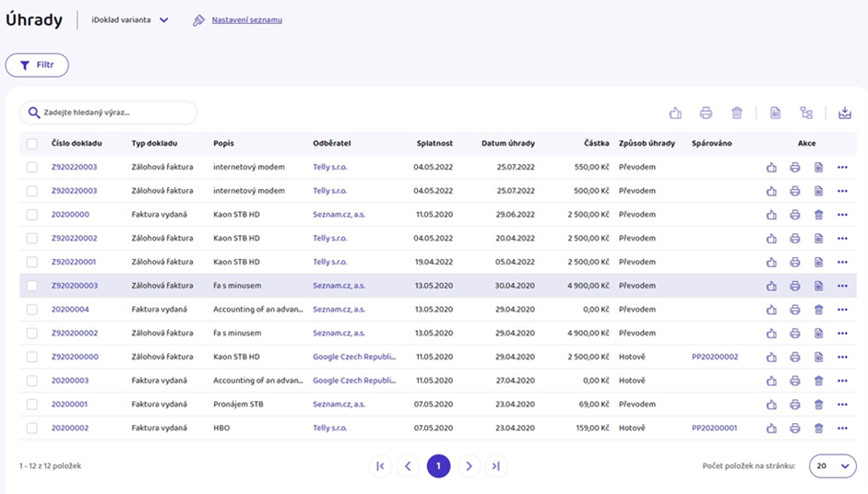Print the payment in the 500,00 Kč row
The width and height of the screenshot is (868, 494).
click(795, 191)
